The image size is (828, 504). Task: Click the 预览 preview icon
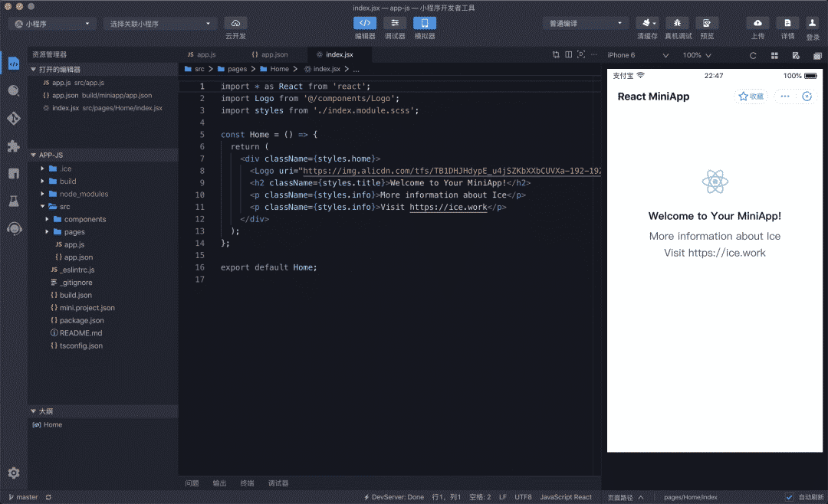tap(707, 24)
